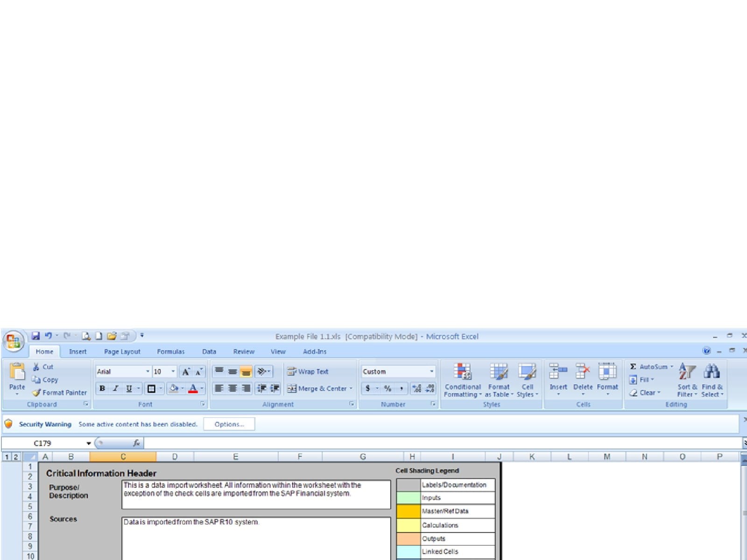
Task: Switch to the Page Layout tab
Action: coord(122,351)
